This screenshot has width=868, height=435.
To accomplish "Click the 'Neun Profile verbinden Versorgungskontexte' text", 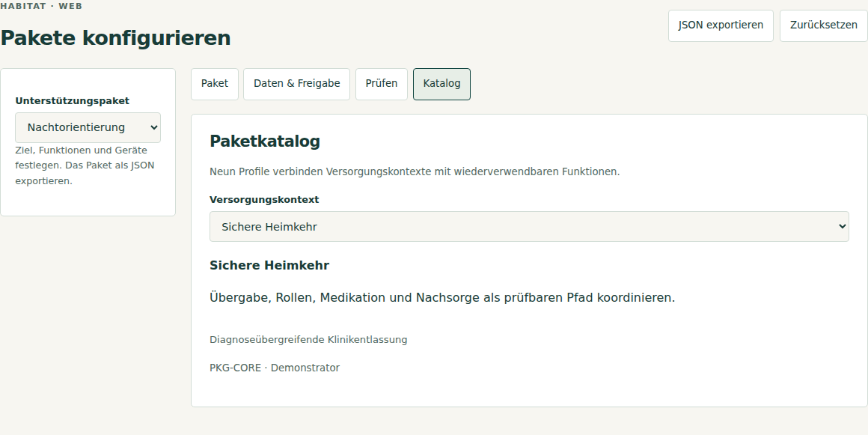I will tap(415, 171).
